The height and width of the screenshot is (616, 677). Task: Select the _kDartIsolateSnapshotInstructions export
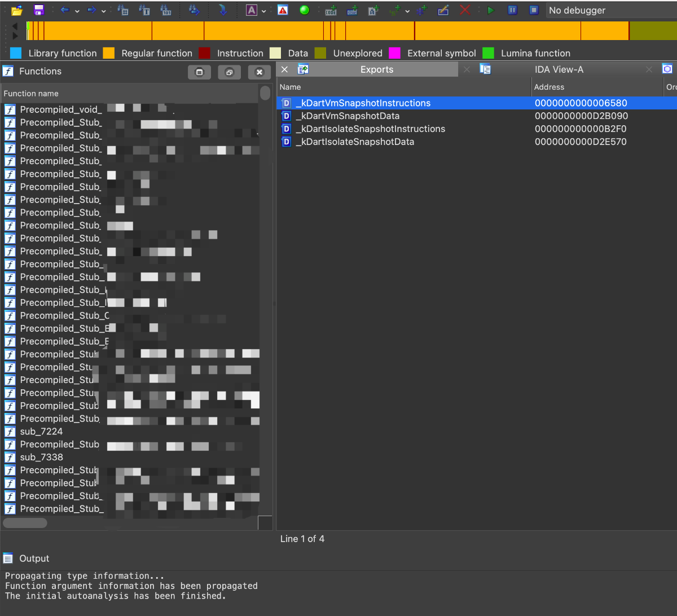tap(477, 129)
